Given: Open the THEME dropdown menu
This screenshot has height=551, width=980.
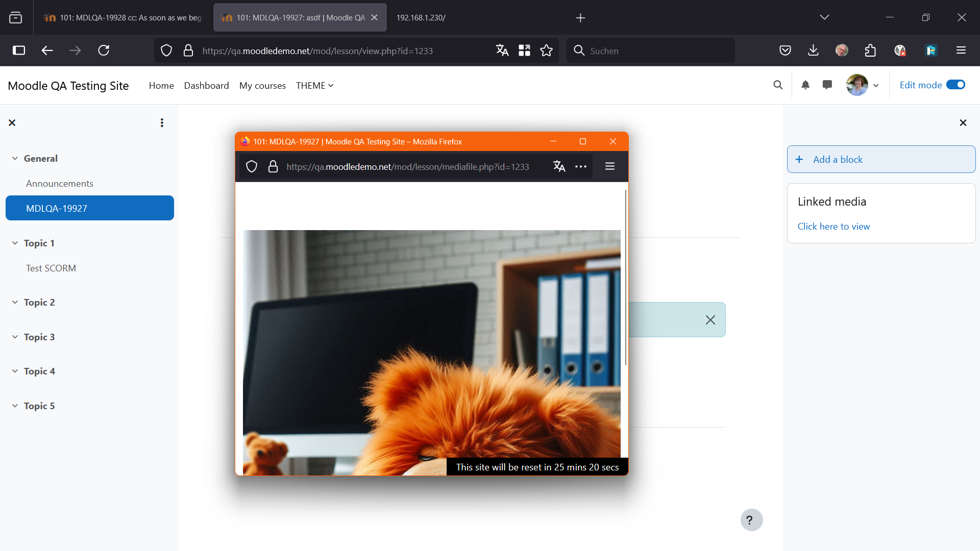Looking at the screenshot, I should [x=314, y=86].
